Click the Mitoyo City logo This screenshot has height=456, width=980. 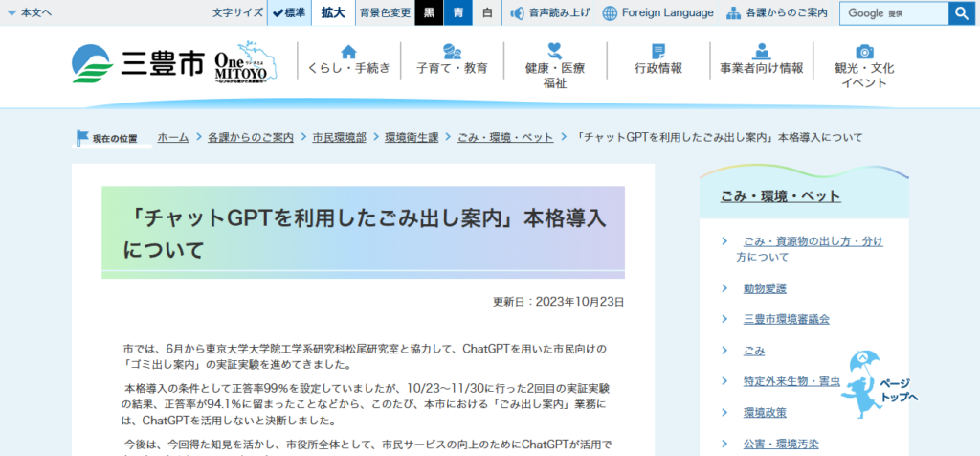tap(138, 64)
